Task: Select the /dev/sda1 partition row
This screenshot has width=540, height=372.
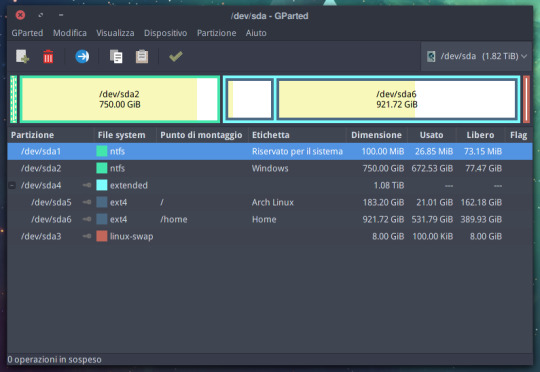Action: click(x=270, y=152)
